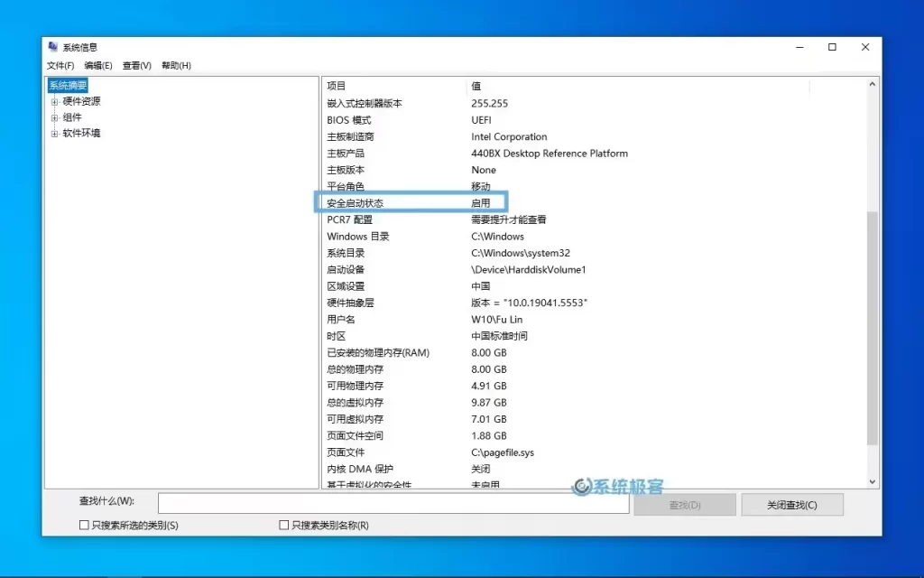The width and height of the screenshot is (924, 578).
Task: Click the 组件 folder icon in sidebar
Action: 55,116
